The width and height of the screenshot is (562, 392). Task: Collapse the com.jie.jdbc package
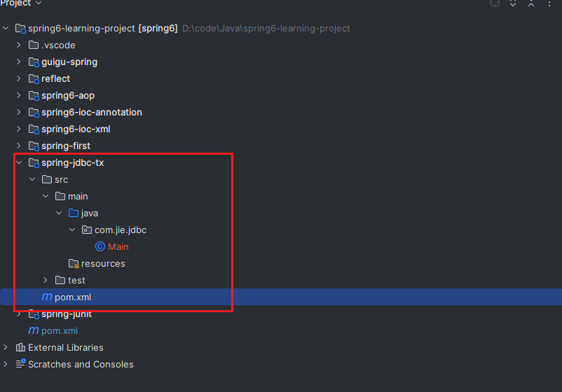(x=72, y=230)
